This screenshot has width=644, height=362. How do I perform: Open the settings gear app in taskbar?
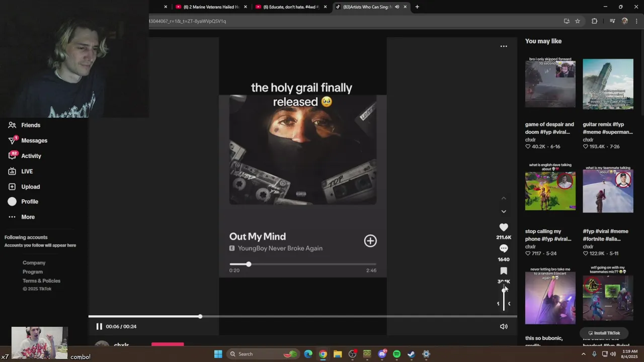[426, 354]
